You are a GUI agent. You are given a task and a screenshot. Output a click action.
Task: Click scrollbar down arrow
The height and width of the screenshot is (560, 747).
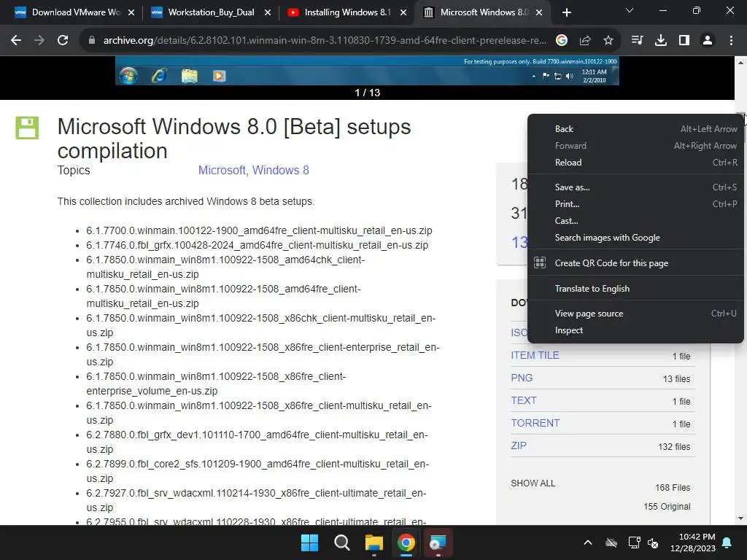tap(740, 518)
